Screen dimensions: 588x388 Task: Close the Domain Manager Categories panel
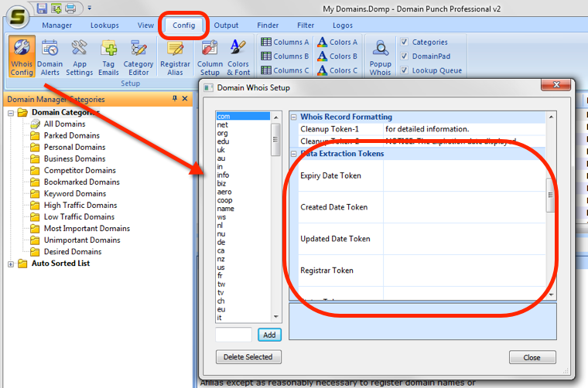(x=185, y=98)
